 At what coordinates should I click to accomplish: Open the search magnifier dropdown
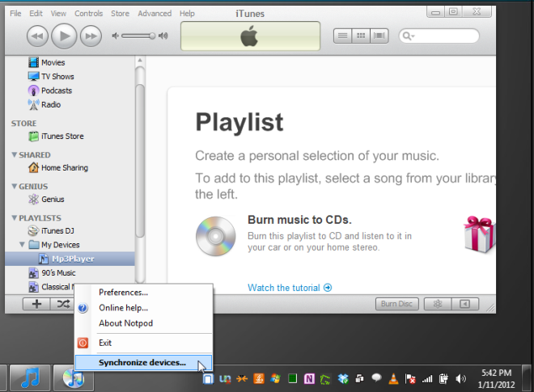pos(408,36)
